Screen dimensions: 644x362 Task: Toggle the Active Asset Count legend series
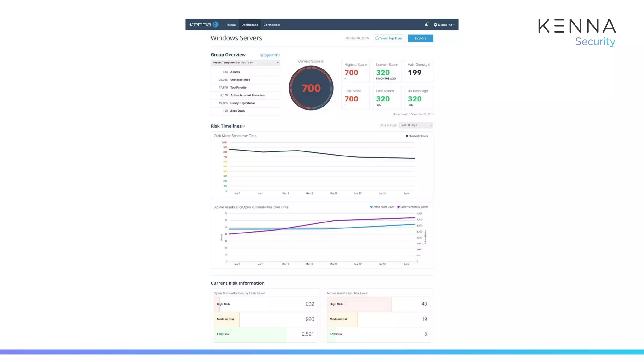pos(382,207)
